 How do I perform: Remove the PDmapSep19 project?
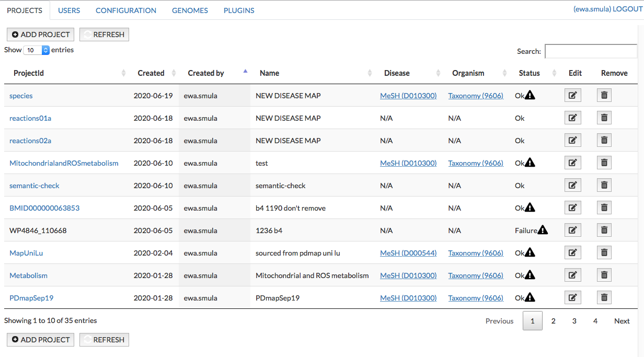[x=604, y=298]
